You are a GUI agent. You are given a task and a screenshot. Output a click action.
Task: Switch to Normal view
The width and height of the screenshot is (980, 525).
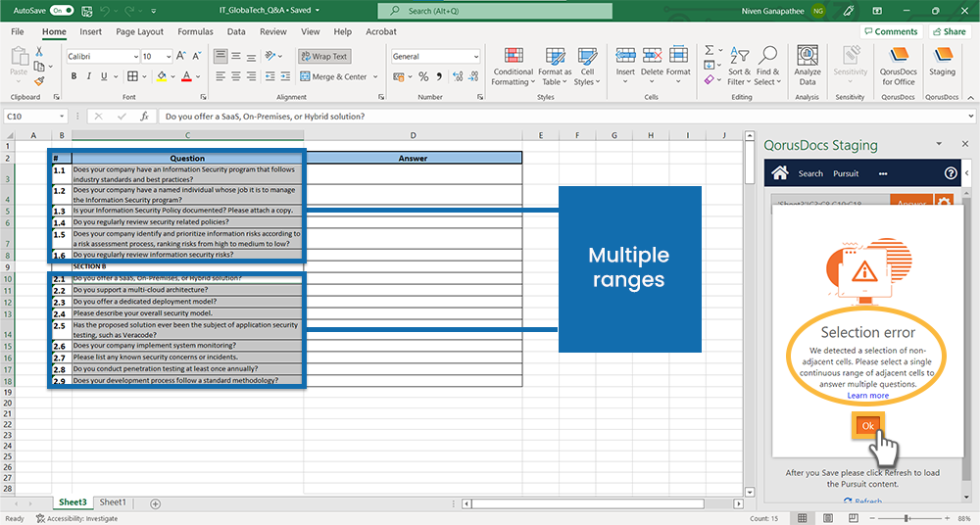point(803,518)
